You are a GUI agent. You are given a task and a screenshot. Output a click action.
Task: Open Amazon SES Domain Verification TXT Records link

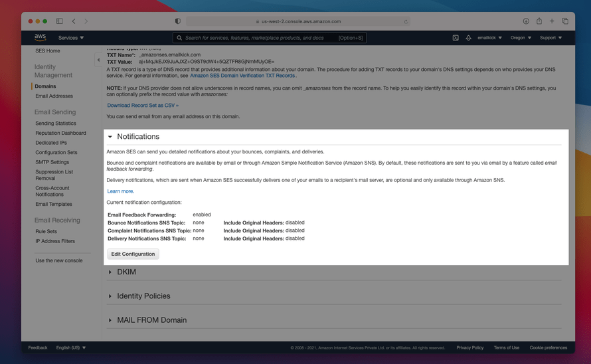point(242,76)
